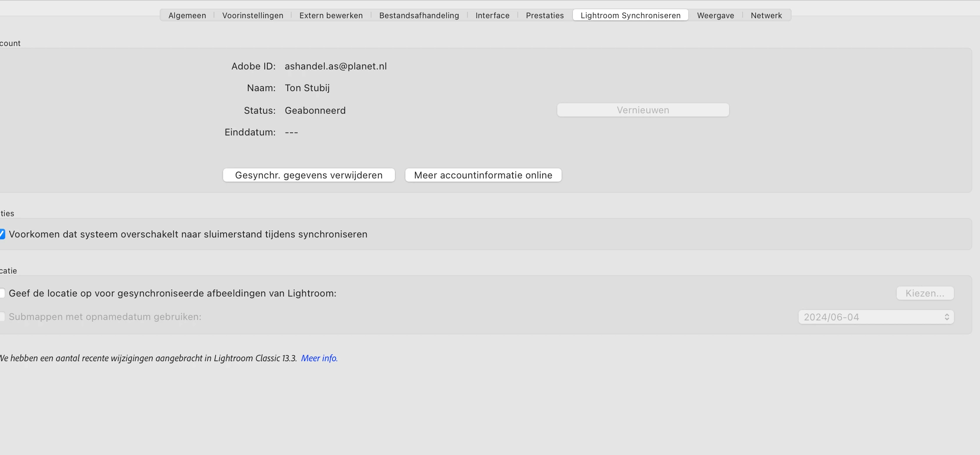
Task: Go to the Bestandsafhandeling tab
Action: [419, 15]
